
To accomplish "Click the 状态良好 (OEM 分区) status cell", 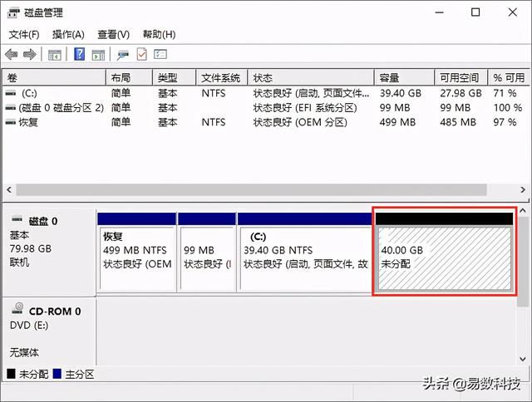I will [x=300, y=122].
